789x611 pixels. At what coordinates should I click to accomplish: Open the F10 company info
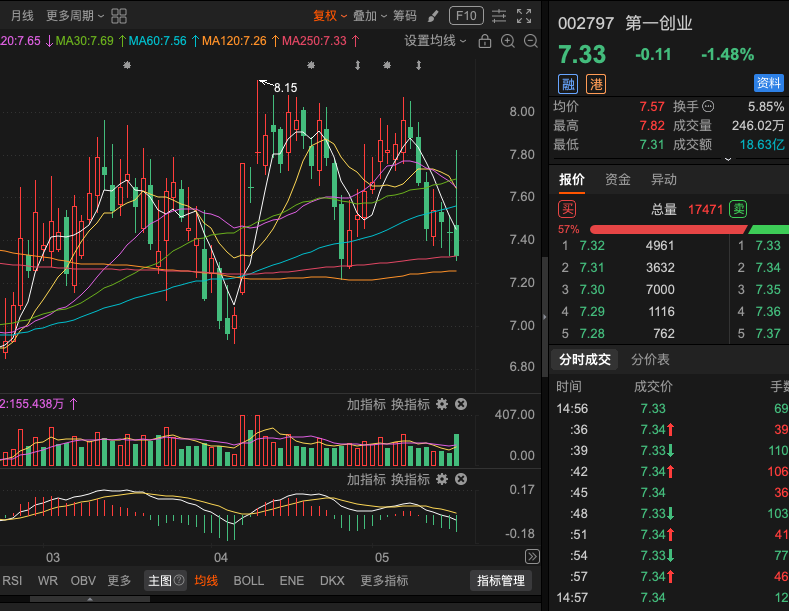click(x=466, y=16)
